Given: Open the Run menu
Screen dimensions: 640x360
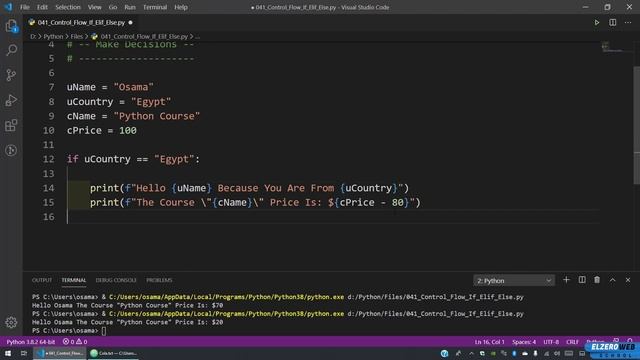Looking at the screenshot, I should click(130, 7).
